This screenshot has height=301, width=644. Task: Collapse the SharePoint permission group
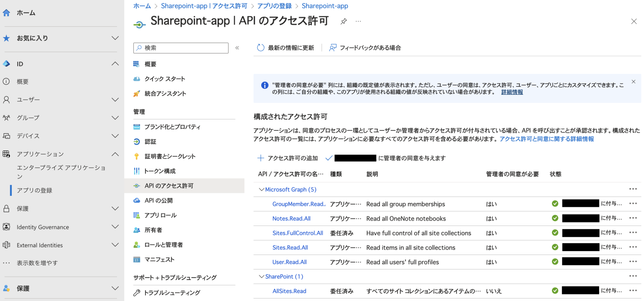[x=262, y=276]
